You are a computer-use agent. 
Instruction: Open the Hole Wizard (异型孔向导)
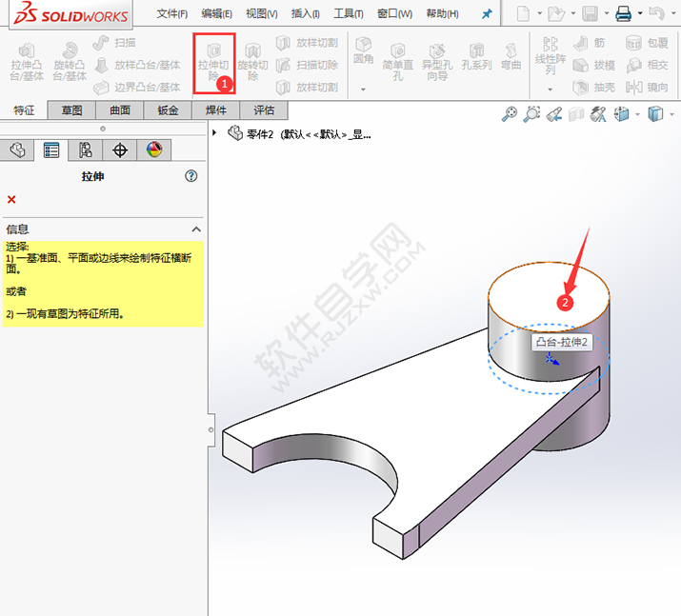437,63
